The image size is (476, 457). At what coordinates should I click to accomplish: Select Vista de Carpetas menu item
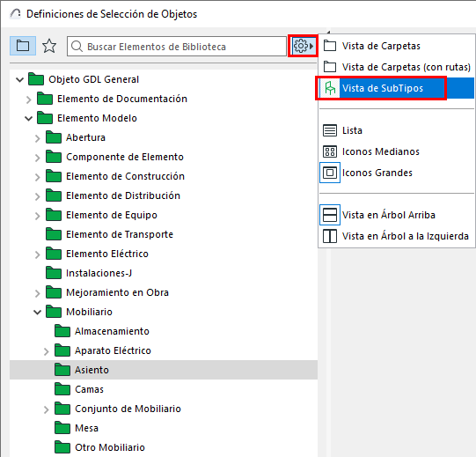click(396, 46)
